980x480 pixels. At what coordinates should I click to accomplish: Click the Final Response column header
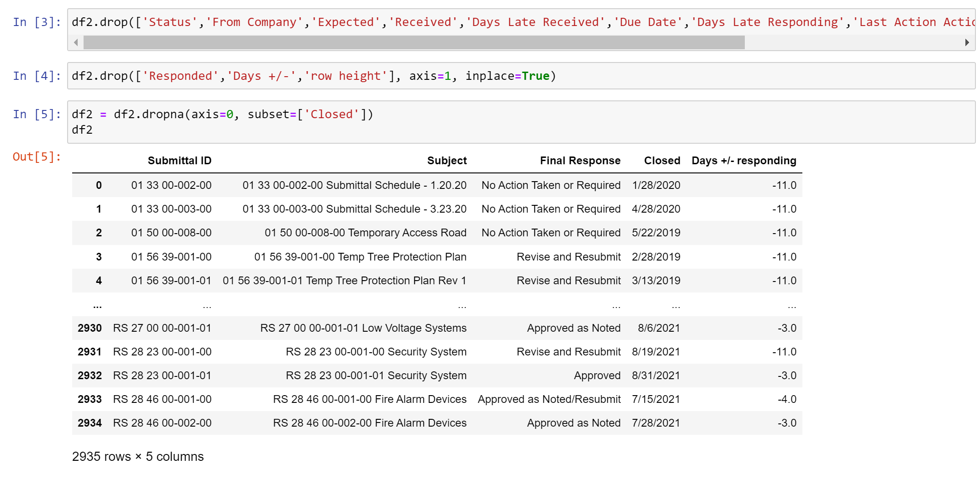580,161
